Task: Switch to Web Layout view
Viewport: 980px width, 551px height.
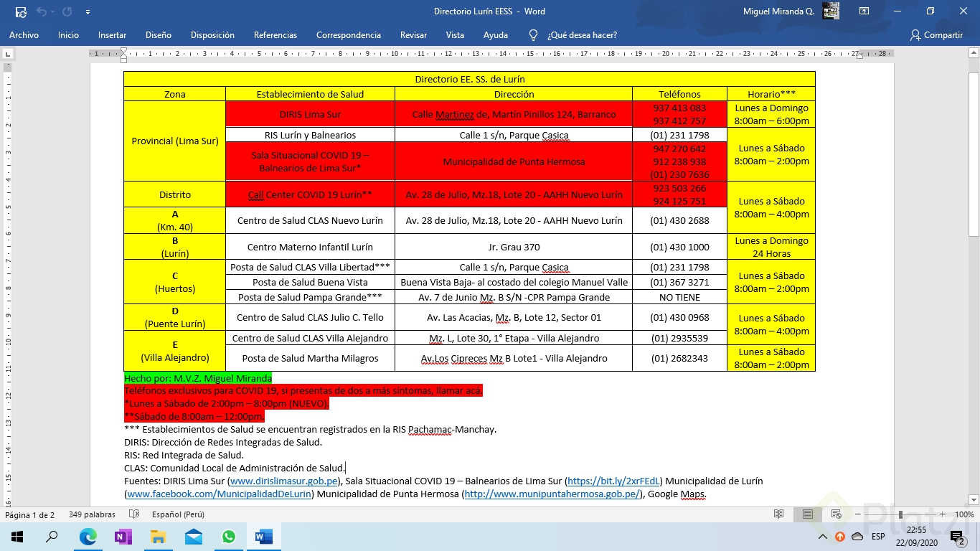Action: (837, 514)
